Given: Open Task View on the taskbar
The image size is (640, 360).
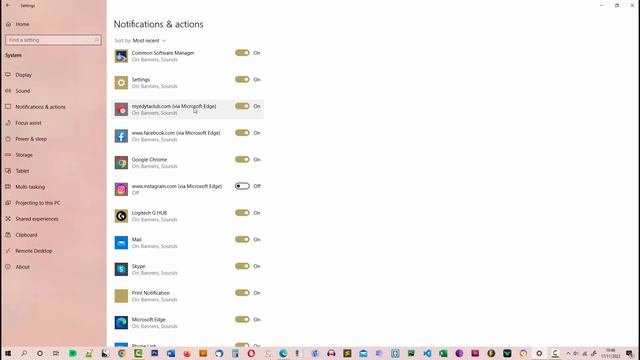Looking at the screenshot, I should (x=56, y=353).
